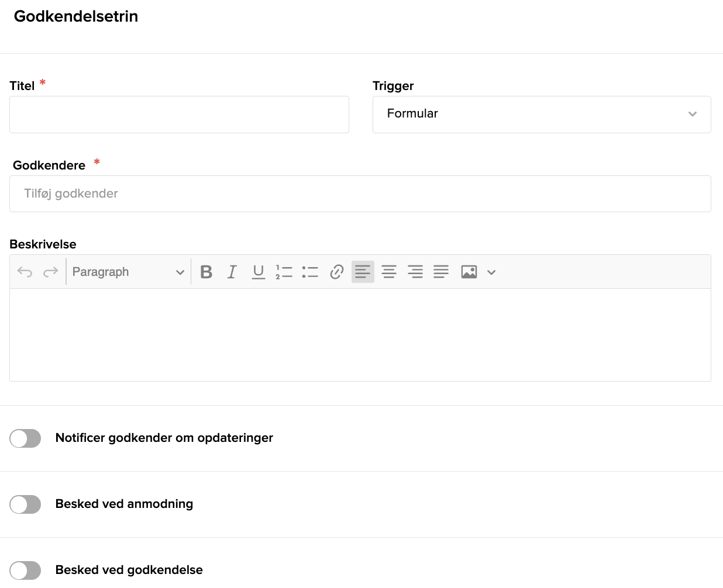Align text to the right
This screenshot has height=588, width=723.
point(415,272)
